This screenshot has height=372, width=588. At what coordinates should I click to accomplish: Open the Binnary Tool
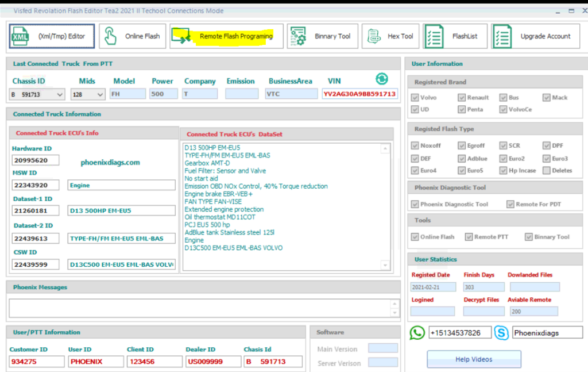[x=323, y=36]
